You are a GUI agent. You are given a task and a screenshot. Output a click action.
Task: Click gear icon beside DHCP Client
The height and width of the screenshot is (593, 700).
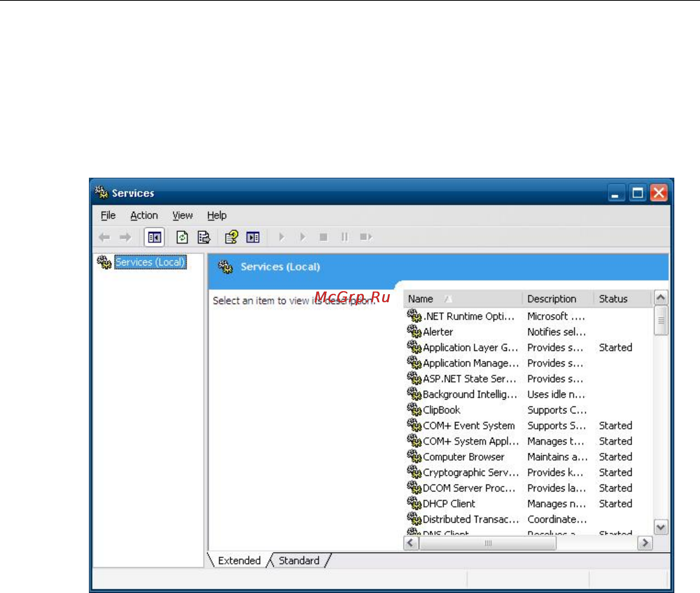pos(414,503)
